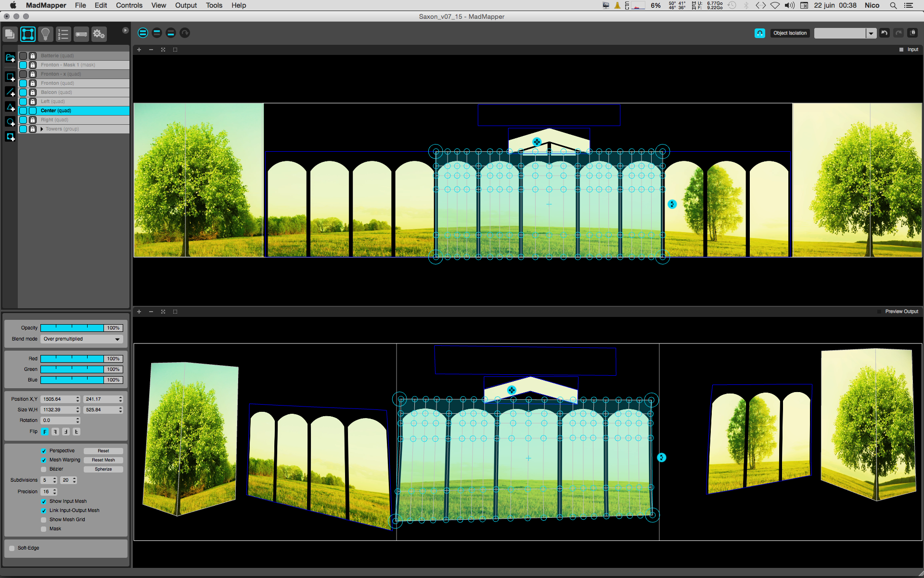Open the Blend mode dropdown
924x578 pixels.
[82, 339]
